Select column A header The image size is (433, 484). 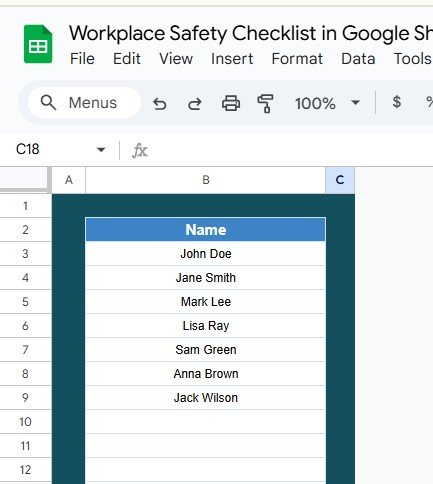point(69,180)
